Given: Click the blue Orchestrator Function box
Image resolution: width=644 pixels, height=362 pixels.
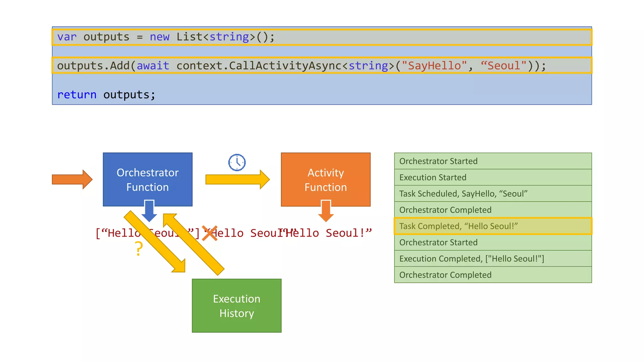Looking at the screenshot, I should tap(147, 176).
